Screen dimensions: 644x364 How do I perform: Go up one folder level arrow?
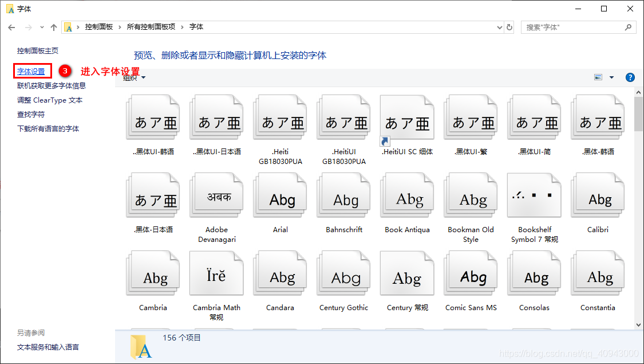coord(54,28)
